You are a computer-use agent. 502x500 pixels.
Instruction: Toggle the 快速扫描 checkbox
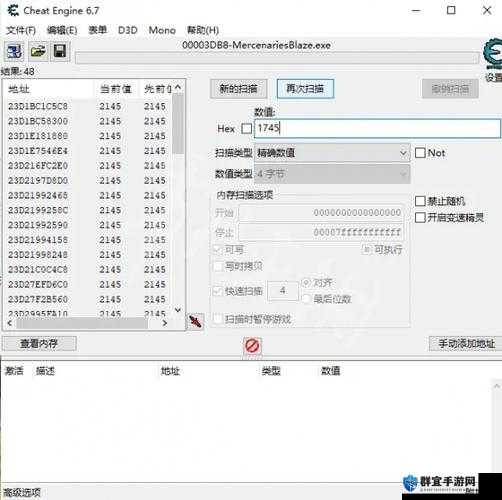(x=218, y=291)
